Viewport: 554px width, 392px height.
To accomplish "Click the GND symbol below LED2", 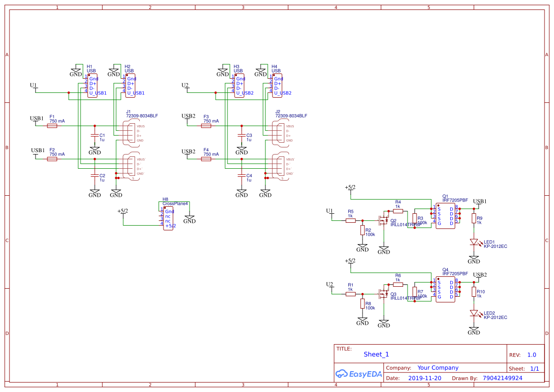I will pos(474,330).
